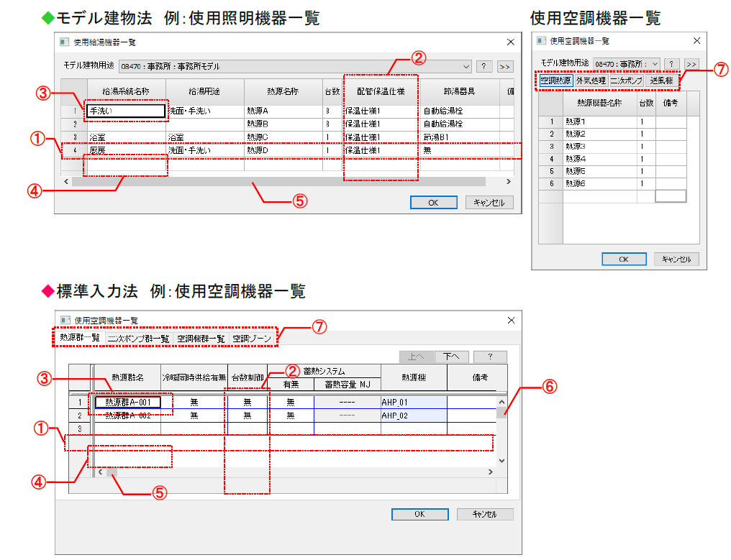Screen dimensions: 731x560
Task: Close the 使用給湯機器一覧 dialog window
Action: [x=510, y=42]
